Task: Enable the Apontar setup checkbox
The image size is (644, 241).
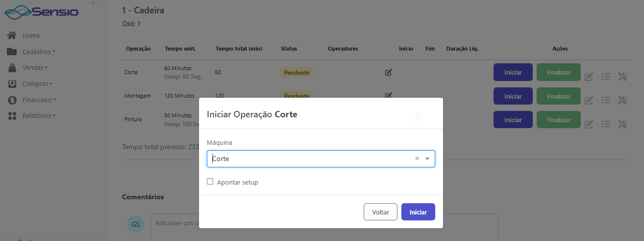Action: (210, 182)
